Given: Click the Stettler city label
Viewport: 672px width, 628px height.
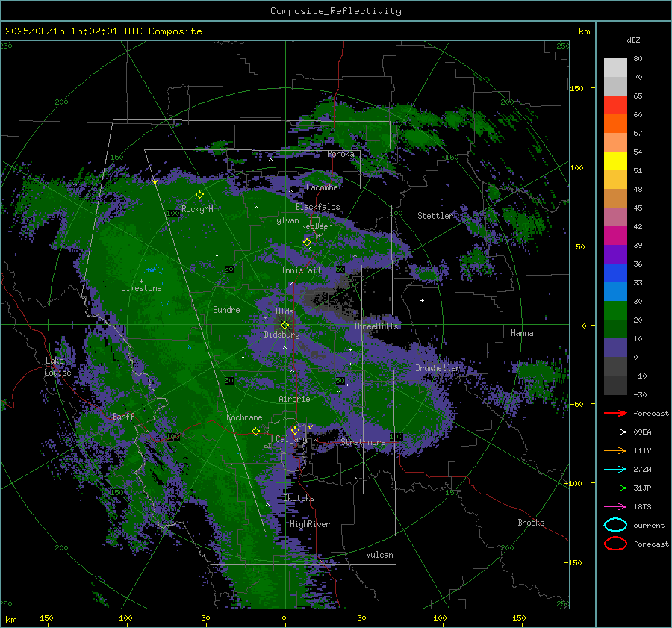Looking at the screenshot, I should (x=435, y=216).
